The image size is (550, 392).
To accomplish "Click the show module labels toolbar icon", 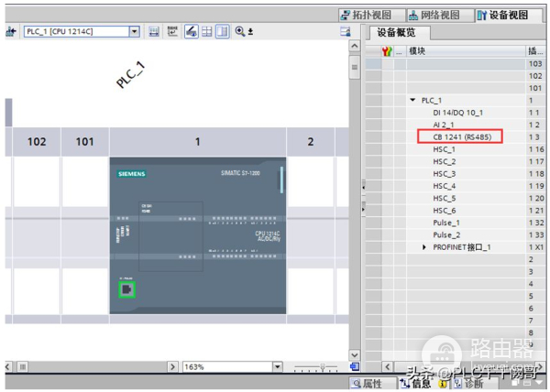I will tap(173, 31).
